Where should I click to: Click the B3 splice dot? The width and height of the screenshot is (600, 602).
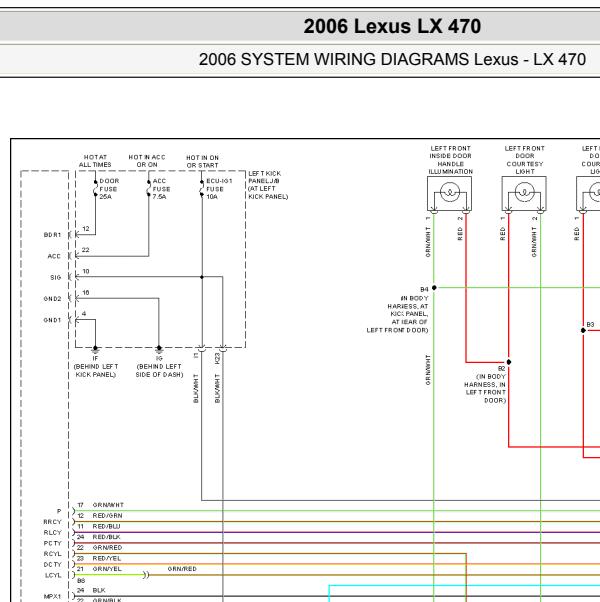[x=583, y=330]
